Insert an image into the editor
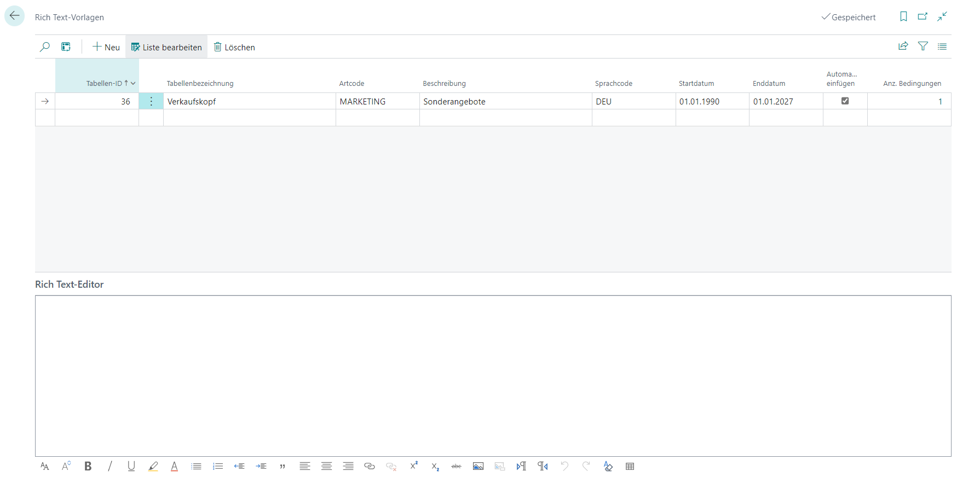Screen dimensions: 980x477 478,466
